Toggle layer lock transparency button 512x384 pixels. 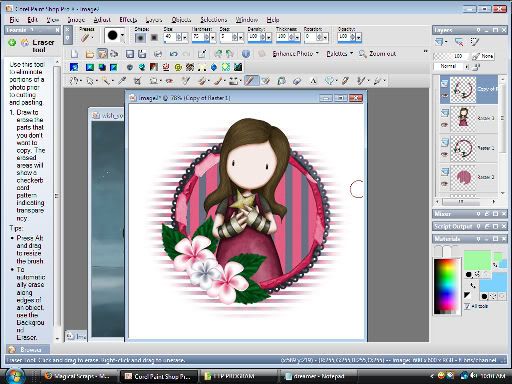476,67
